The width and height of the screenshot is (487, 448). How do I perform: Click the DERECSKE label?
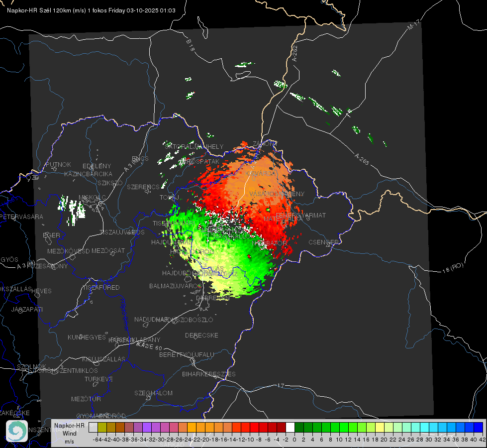[201, 335]
